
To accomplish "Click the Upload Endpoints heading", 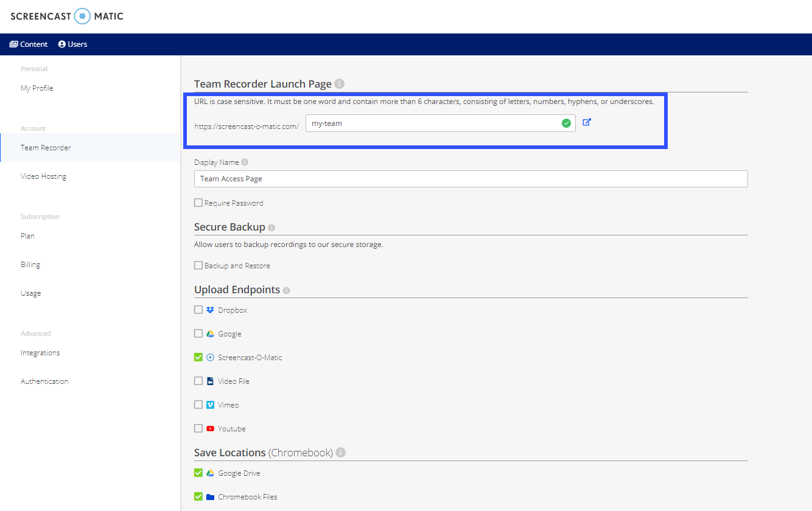I will pos(237,290).
